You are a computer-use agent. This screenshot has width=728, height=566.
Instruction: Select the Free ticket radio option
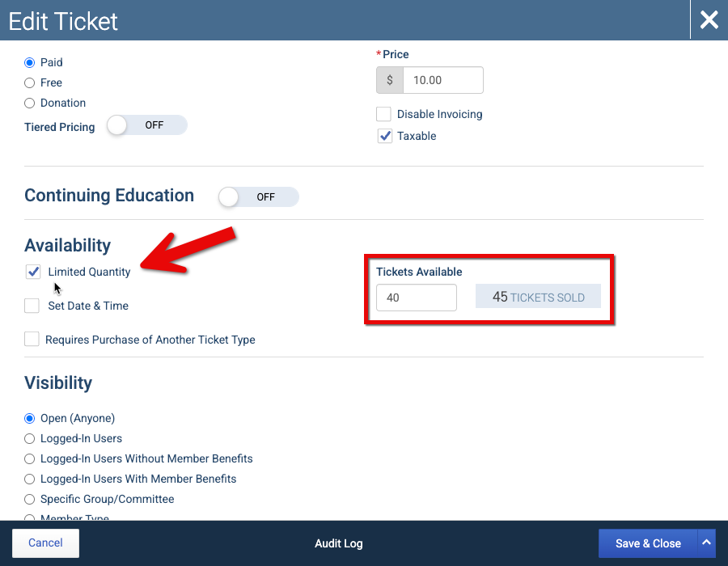pos(30,83)
